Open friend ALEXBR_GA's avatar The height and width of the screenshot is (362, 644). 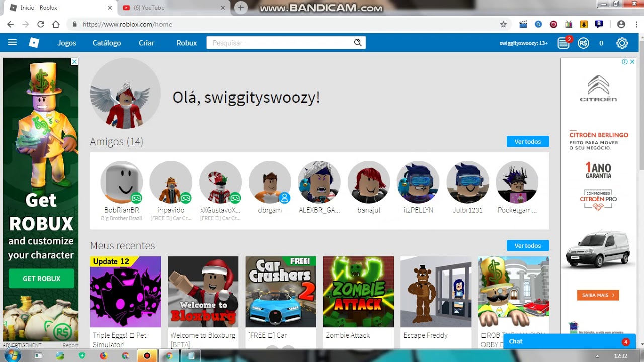pyautogui.click(x=319, y=182)
